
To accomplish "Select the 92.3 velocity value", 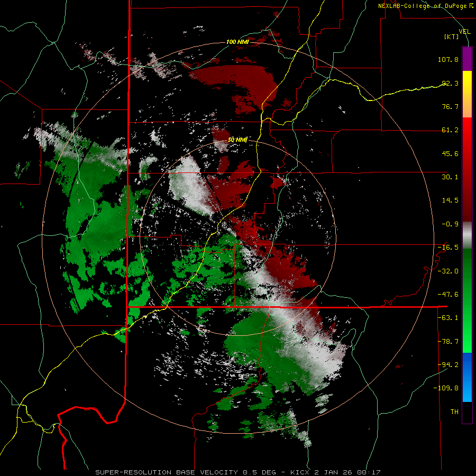I will click(450, 83).
